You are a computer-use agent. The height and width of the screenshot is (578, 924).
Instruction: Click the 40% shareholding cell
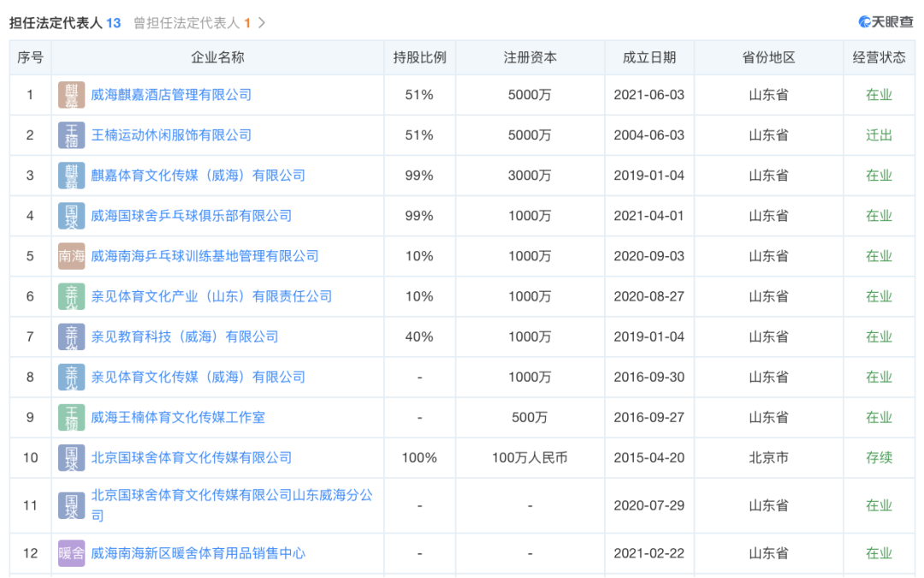click(x=419, y=337)
